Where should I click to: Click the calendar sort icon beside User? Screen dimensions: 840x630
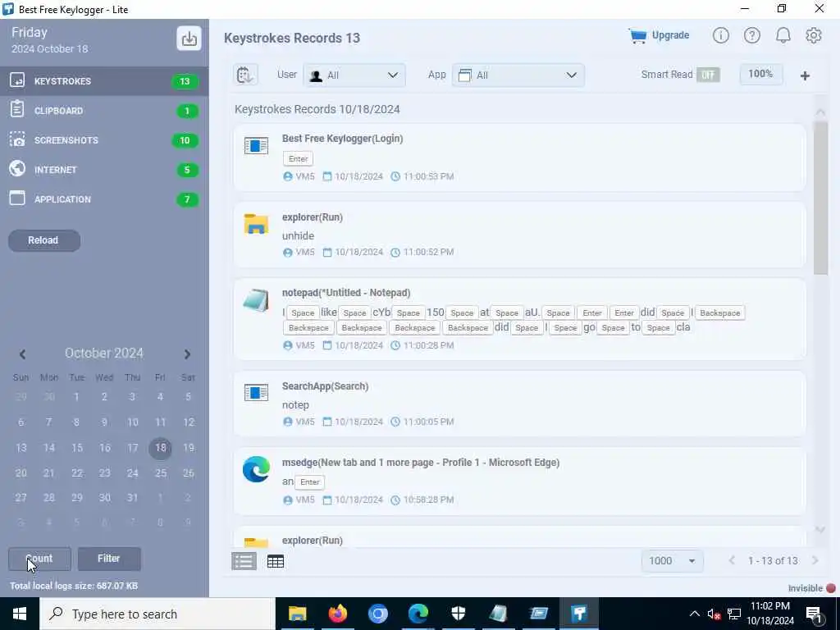click(x=245, y=75)
